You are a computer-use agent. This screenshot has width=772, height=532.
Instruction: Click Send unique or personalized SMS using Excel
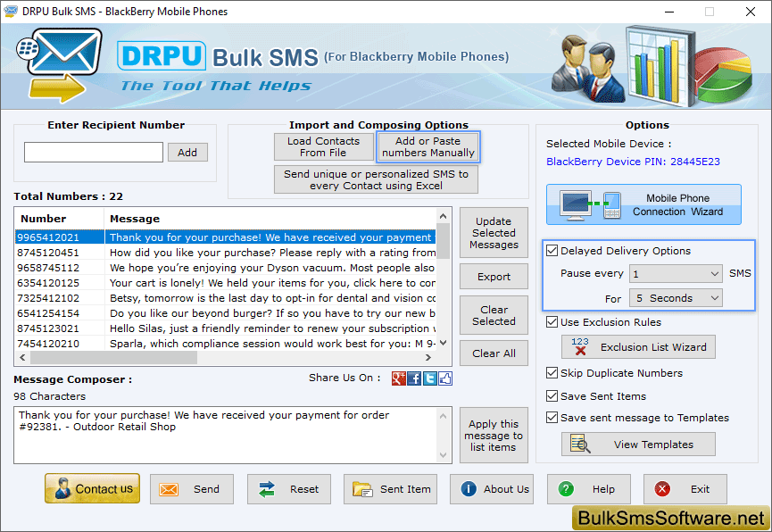click(x=376, y=179)
